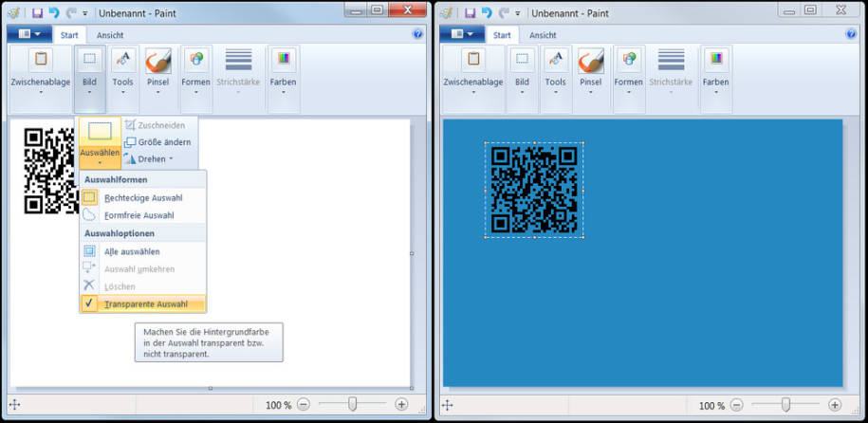Open Tools group in right Paint window
The image size is (868, 423).
[x=555, y=79]
